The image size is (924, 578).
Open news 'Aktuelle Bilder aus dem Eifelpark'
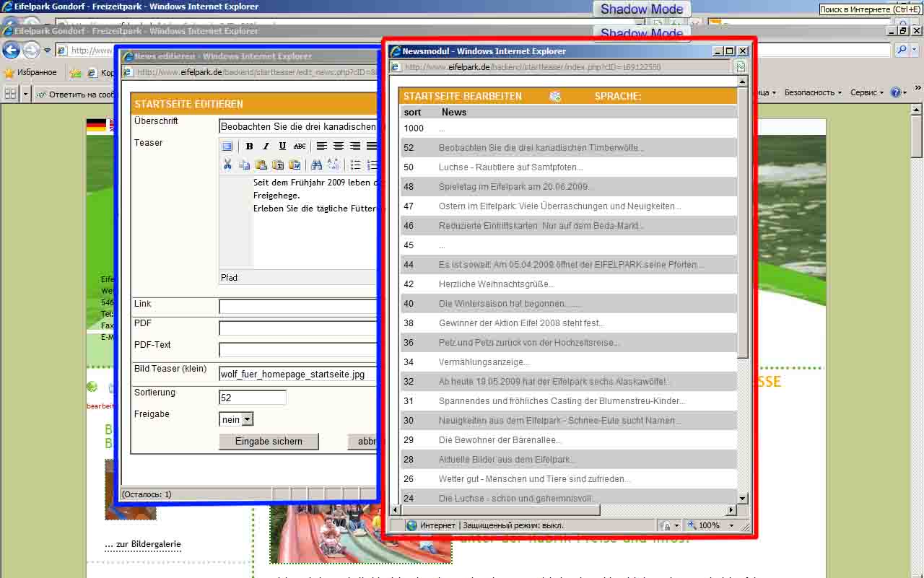507,459
